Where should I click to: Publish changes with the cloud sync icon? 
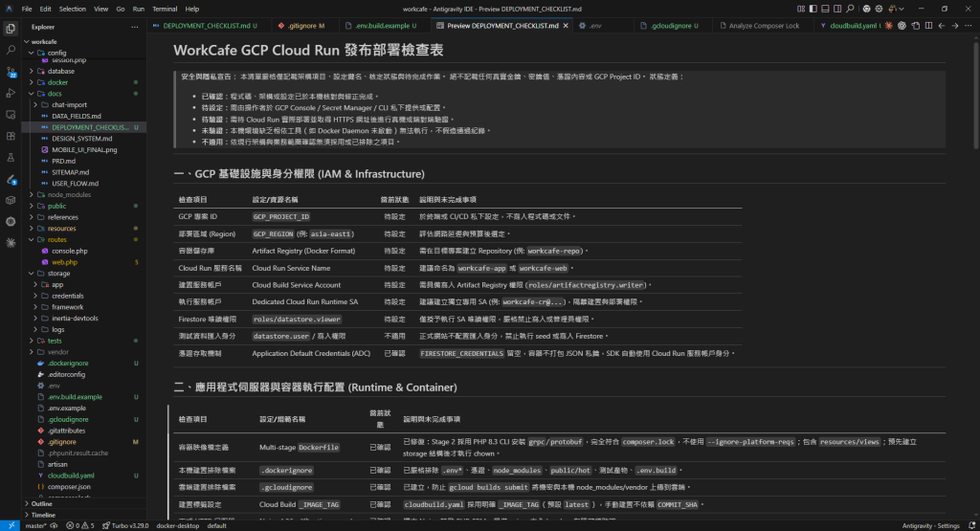(x=55, y=525)
